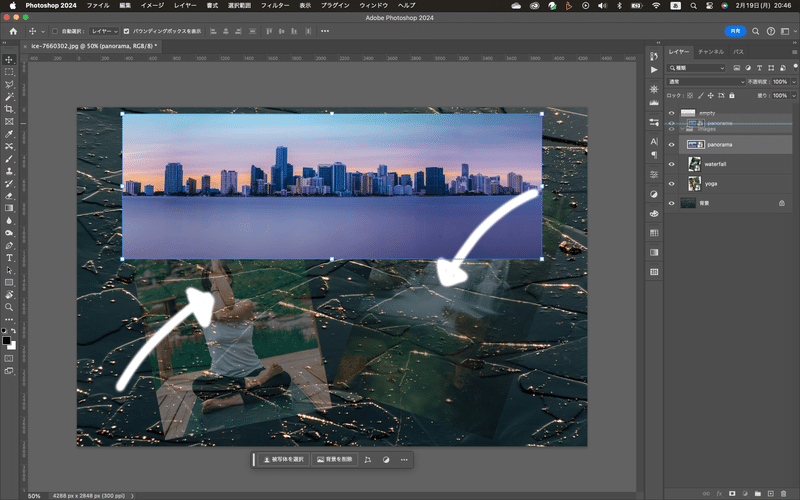Select the Zoom magnifier tool
This screenshot has width=800, height=500.
coord(9,307)
